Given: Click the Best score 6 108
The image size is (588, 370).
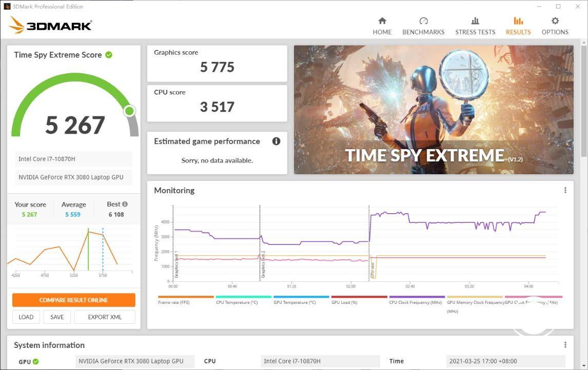Looking at the screenshot, I should (116, 215).
